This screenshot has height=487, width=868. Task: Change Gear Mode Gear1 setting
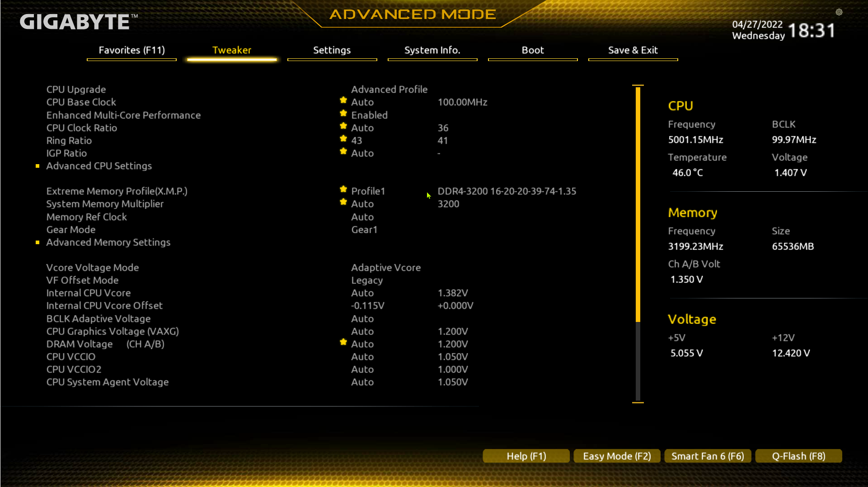[x=364, y=230]
